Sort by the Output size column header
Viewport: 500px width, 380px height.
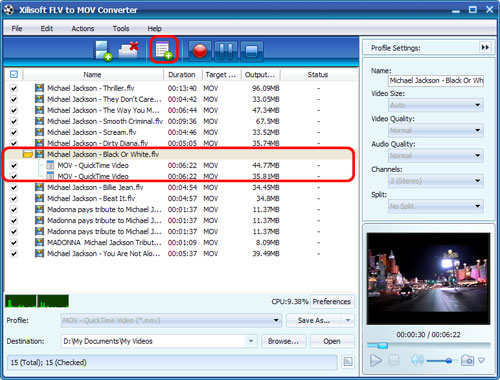pos(260,74)
